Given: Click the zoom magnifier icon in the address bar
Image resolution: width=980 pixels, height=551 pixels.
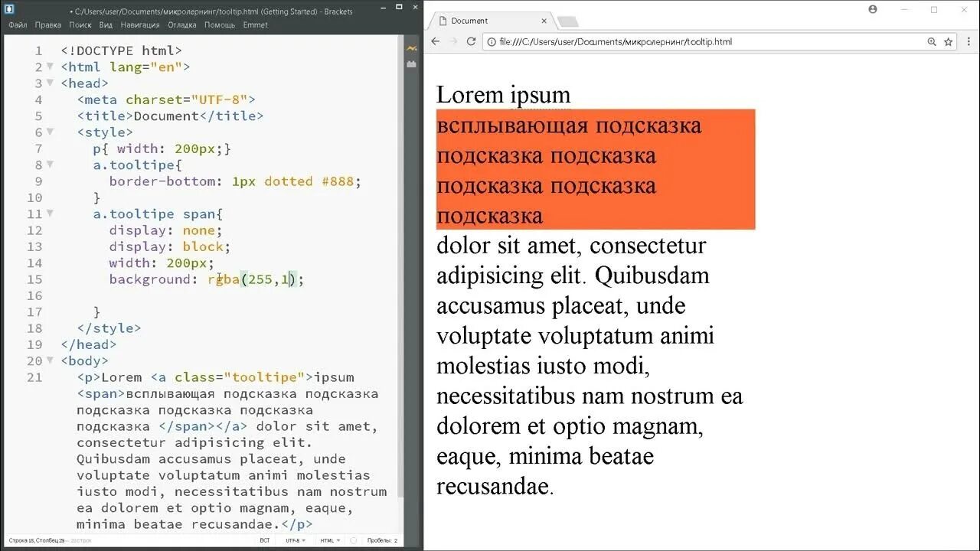Looking at the screenshot, I should 932,41.
